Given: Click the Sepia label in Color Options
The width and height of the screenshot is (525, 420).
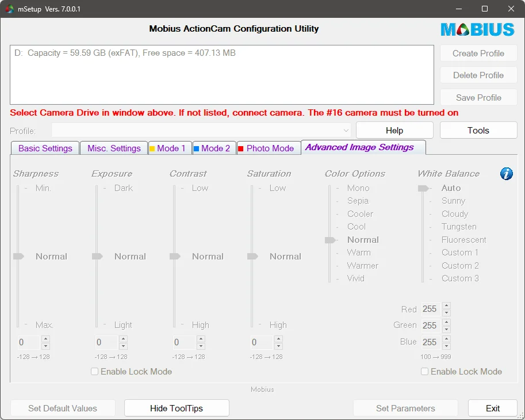Looking at the screenshot, I should 358,201.
